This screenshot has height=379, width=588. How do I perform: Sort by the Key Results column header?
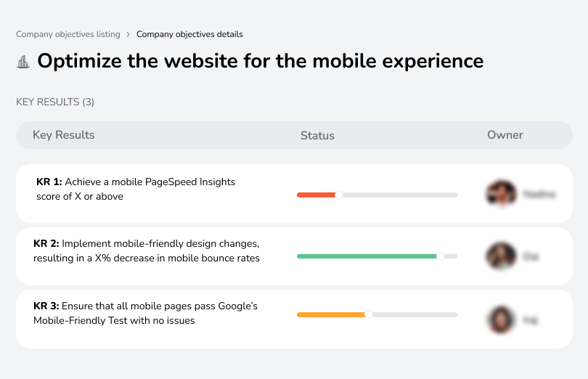click(64, 135)
